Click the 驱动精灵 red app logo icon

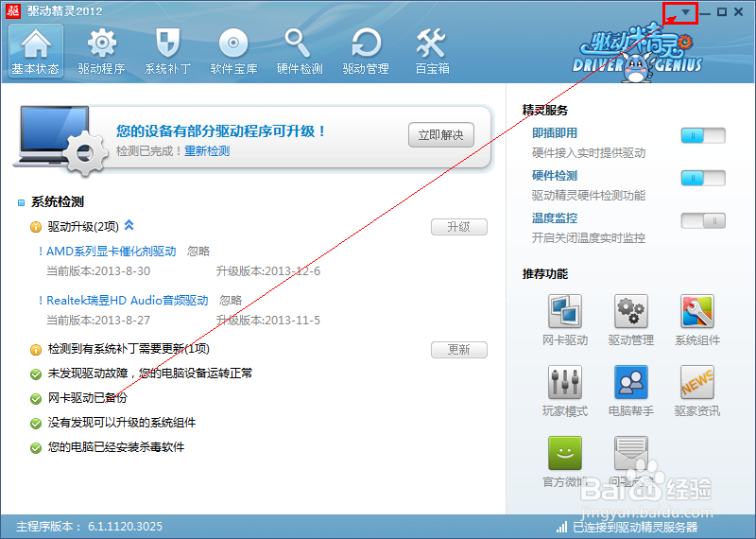tap(13, 11)
